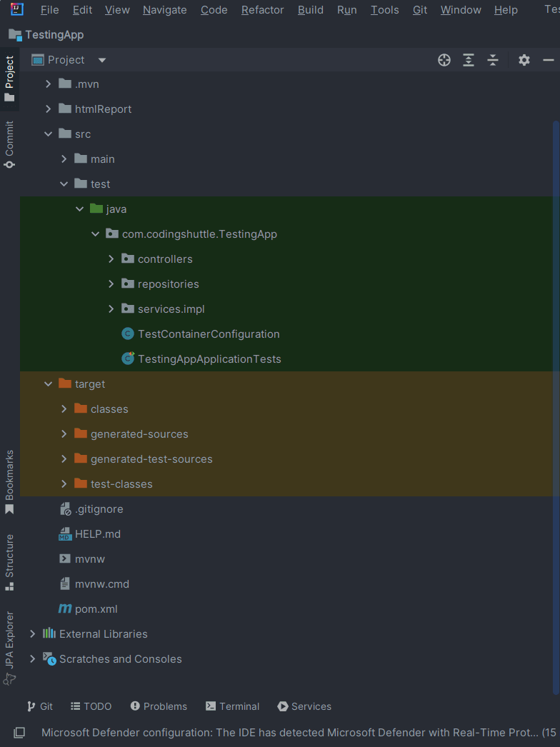Open the Problems tool window tab
This screenshot has width=560, height=747.
[159, 706]
